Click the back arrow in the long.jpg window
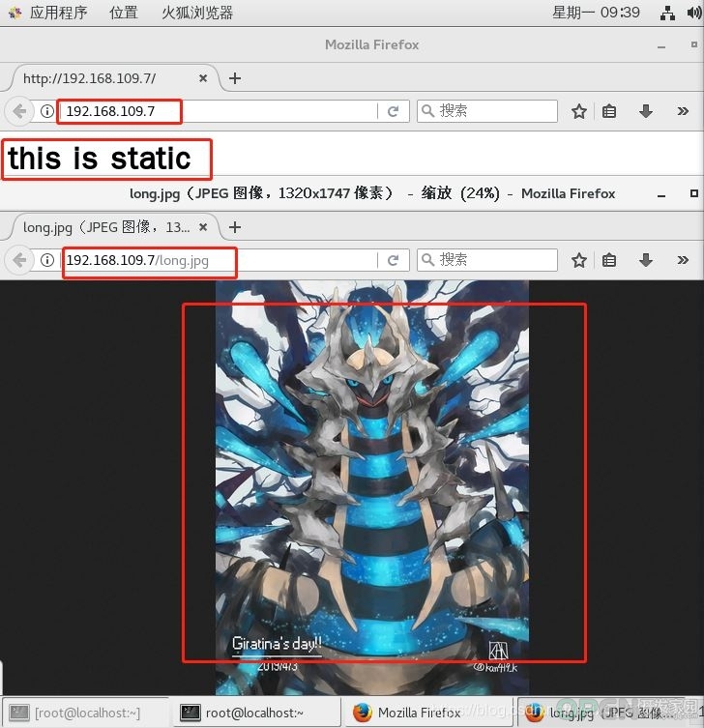Image resolution: width=704 pixels, height=728 pixels. (x=19, y=260)
